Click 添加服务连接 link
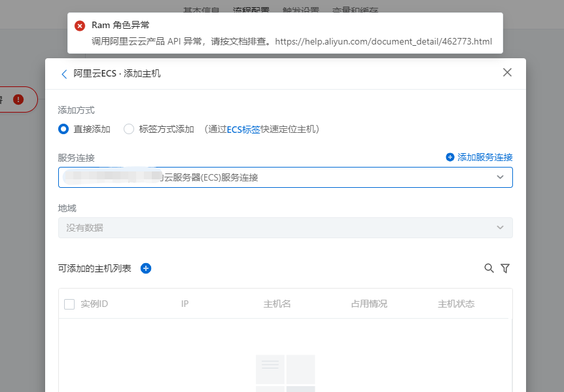The height and width of the screenshot is (392, 564). click(x=485, y=157)
